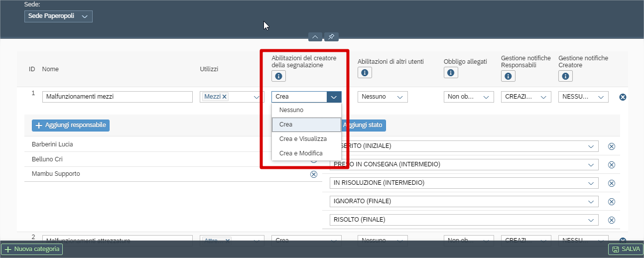This screenshot has height=258, width=644.
Task: Click the SALVA button
Action: click(x=626, y=249)
